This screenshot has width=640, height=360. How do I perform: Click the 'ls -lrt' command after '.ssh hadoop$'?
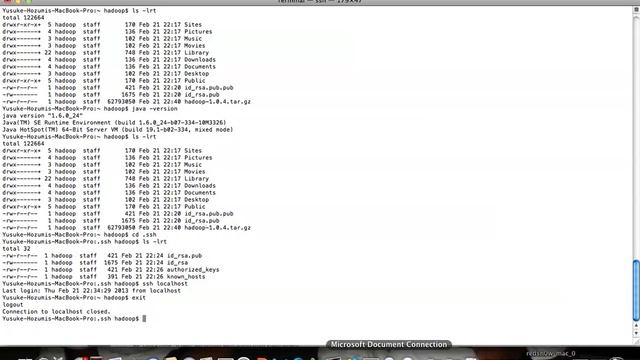[155, 242]
